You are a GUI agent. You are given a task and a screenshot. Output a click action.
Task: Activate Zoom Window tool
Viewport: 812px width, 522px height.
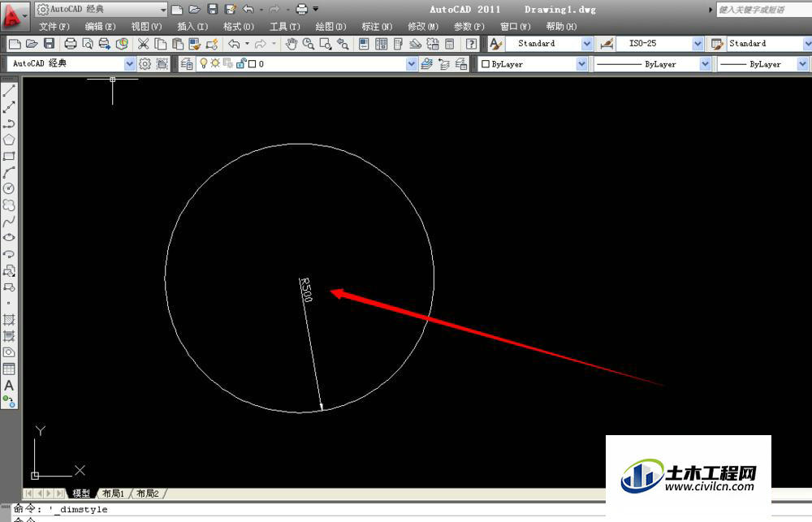pyautogui.click(x=326, y=44)
